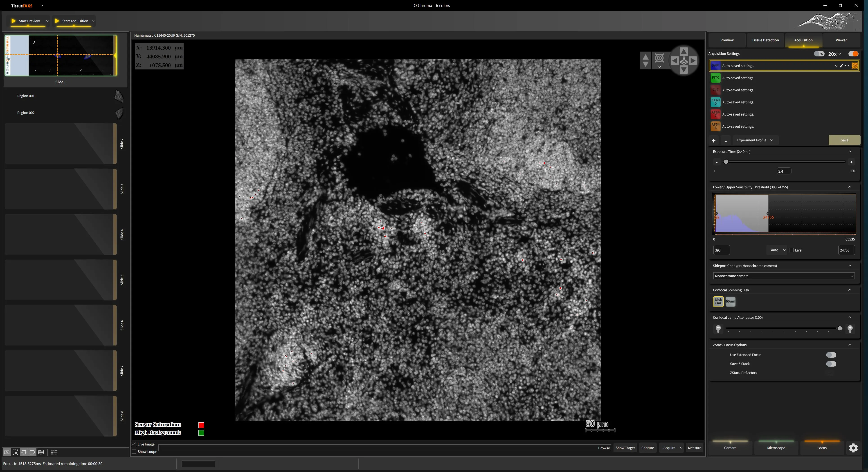The image size is (868, 472).
Task: Uncheck the Live Image checkbox
Action: pos(134,444)
